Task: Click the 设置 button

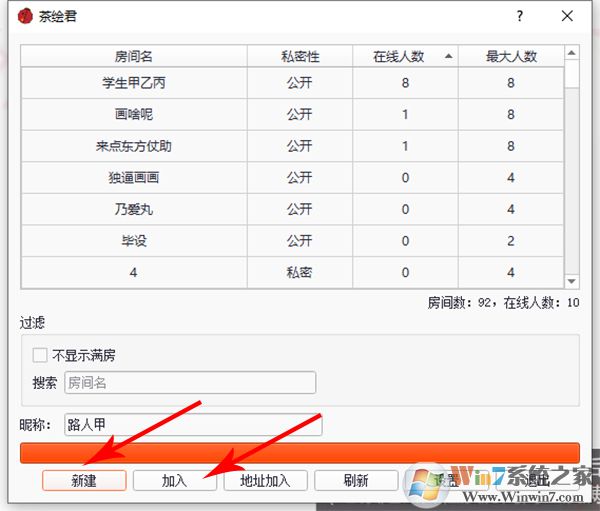Action: (447, 480)
